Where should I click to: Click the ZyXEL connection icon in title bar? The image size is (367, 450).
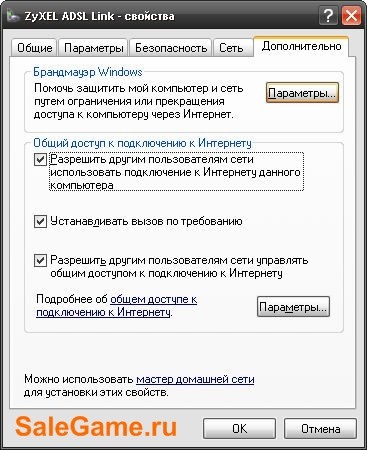click(x=13, y=16)
